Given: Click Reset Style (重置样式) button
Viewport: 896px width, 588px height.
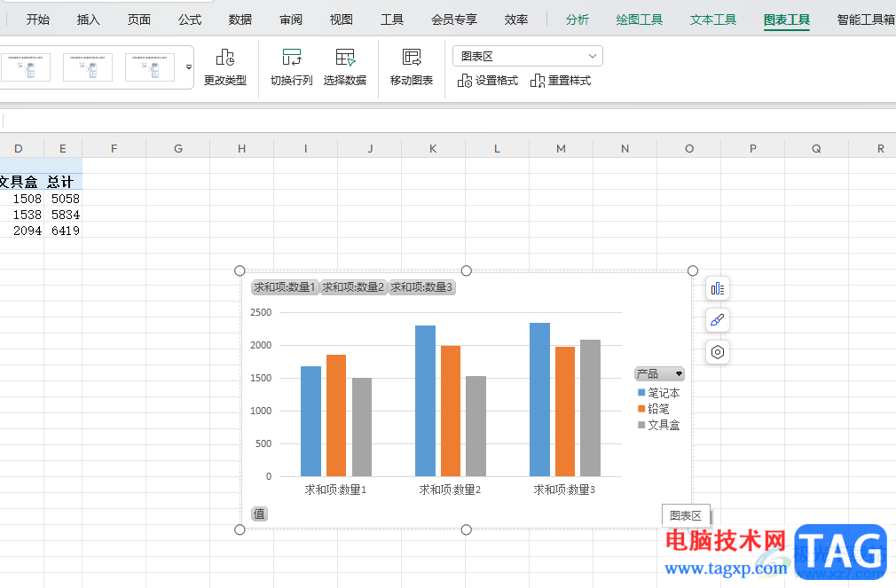Looking at the screenshot, I should click(x=561, y=81).
